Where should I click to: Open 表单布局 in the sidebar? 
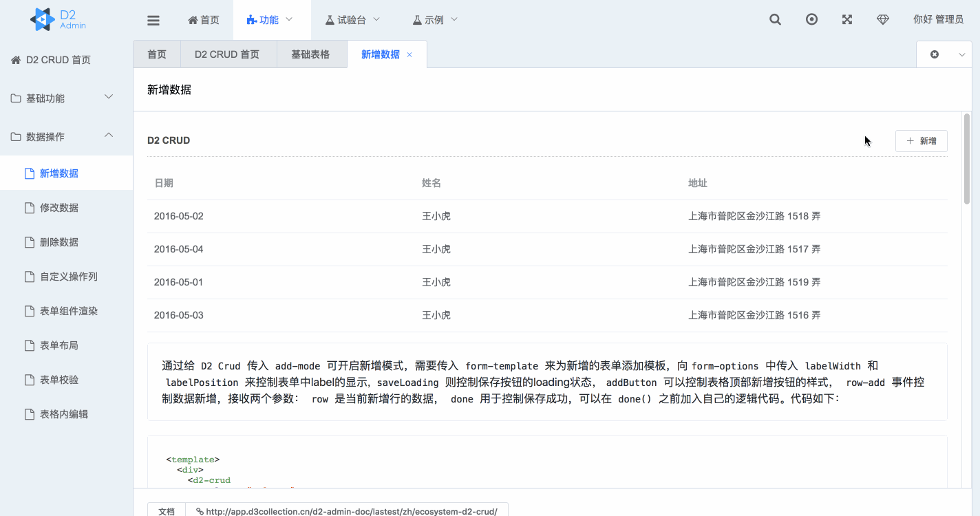66,345
